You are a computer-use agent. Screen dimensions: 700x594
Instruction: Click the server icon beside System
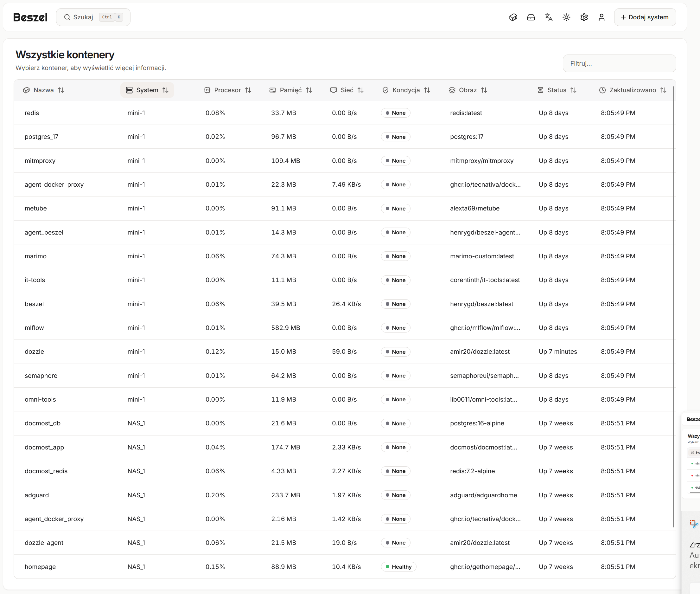pyautogui.click(x=129, y=90)
